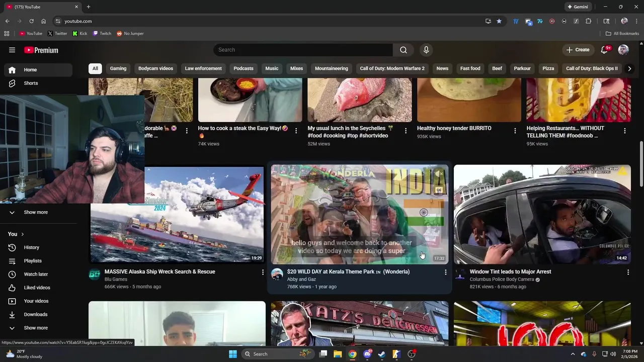Select the All filter chip
The height and width of the screenshot is (362, 644).
tap(95, 68)
